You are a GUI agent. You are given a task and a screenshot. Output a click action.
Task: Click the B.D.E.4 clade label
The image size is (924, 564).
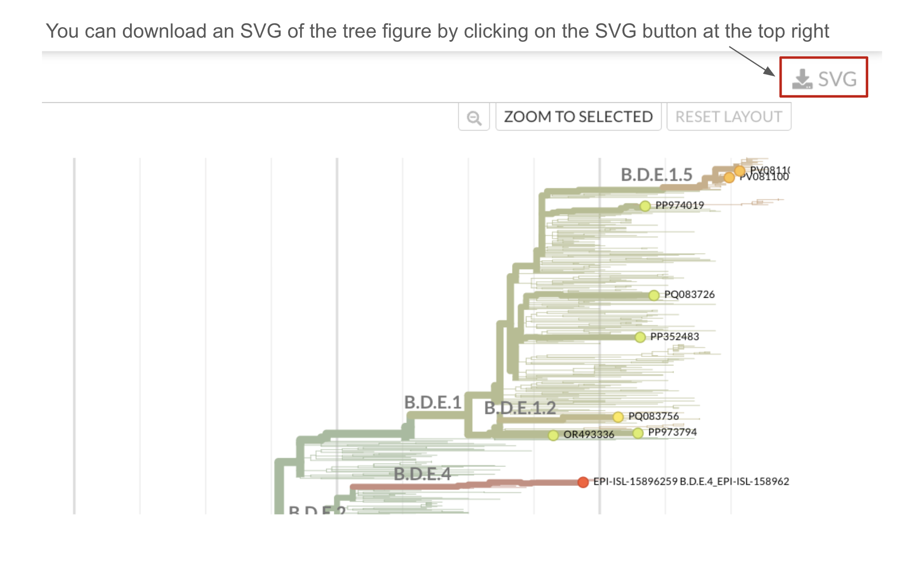(422, 474)
